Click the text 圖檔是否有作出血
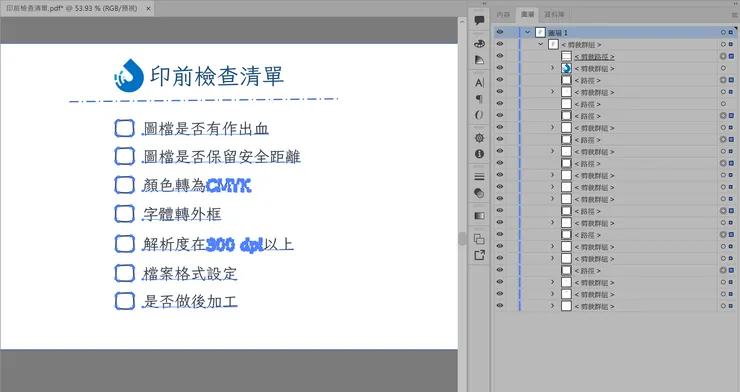This screenshot has width=740, height=392. click(206, 128)
